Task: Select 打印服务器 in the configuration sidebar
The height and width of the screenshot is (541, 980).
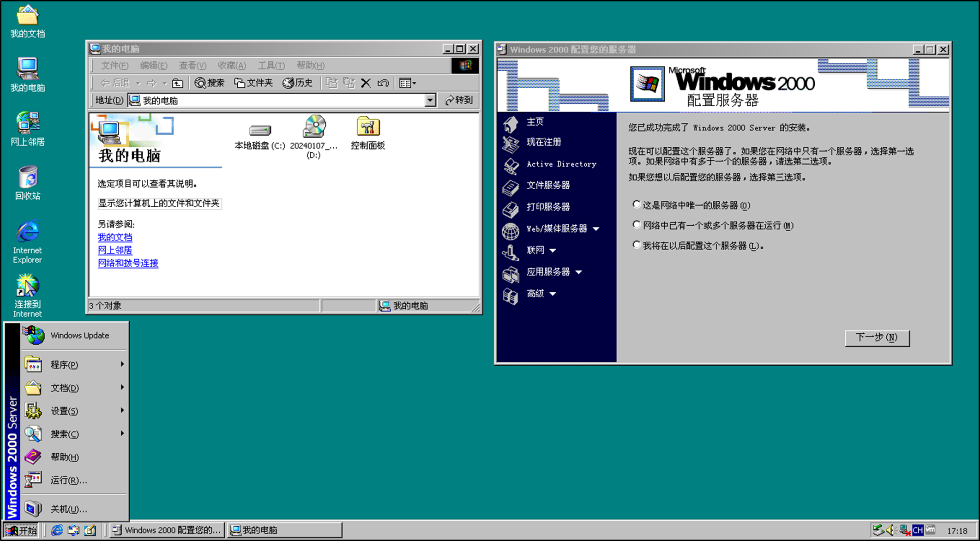Action: pos(549,207)
